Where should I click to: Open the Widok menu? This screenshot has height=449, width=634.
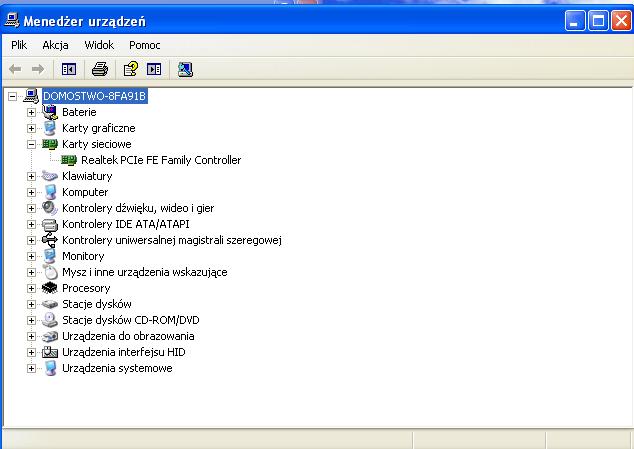coord(99,45)
